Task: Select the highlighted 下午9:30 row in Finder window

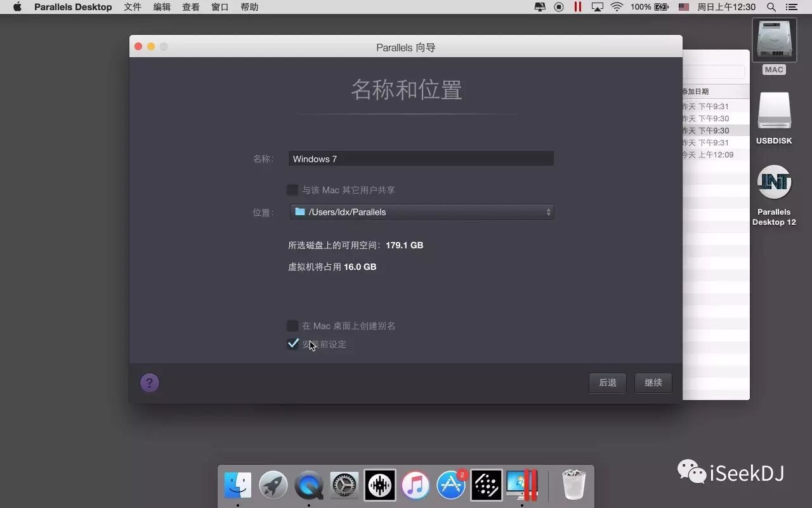Action: pos(716,131)
